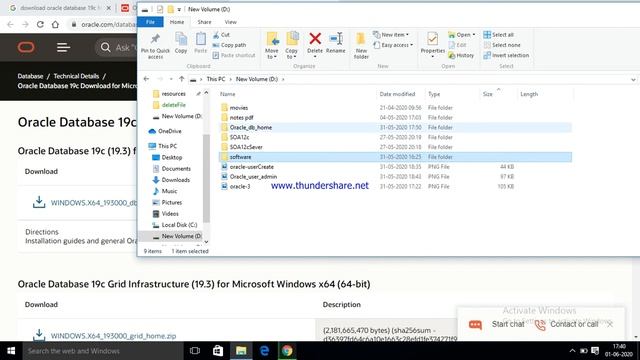Image resolution: width=640 pixels, height=360 pixels.
Task: Open Microsoft Store from taskbar
Action: click(x=218, y=351)
